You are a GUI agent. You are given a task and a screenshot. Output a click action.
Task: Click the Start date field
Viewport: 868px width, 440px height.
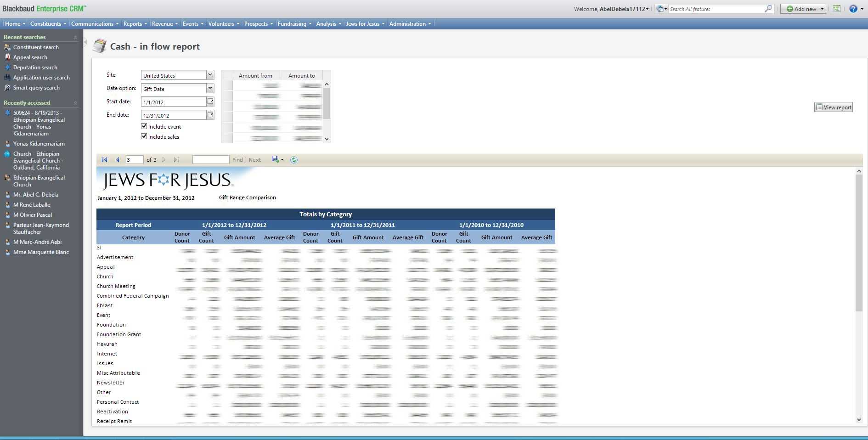click(174, 102)
